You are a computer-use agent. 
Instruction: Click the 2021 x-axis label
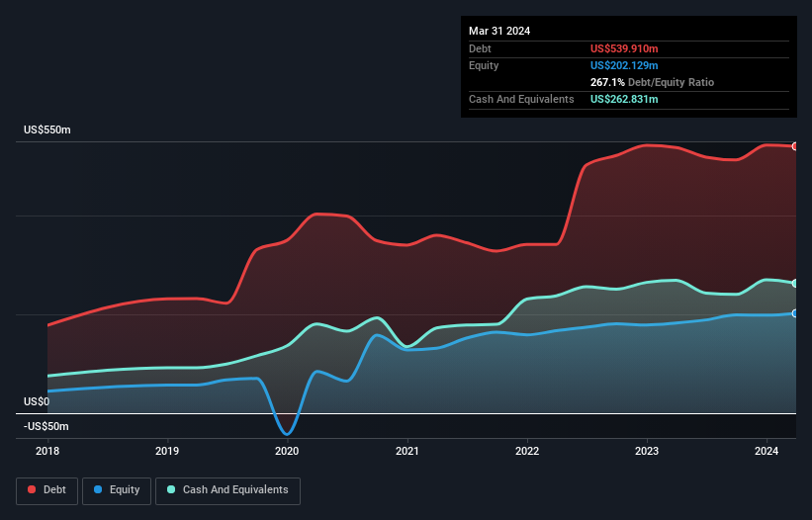(407, 451)
